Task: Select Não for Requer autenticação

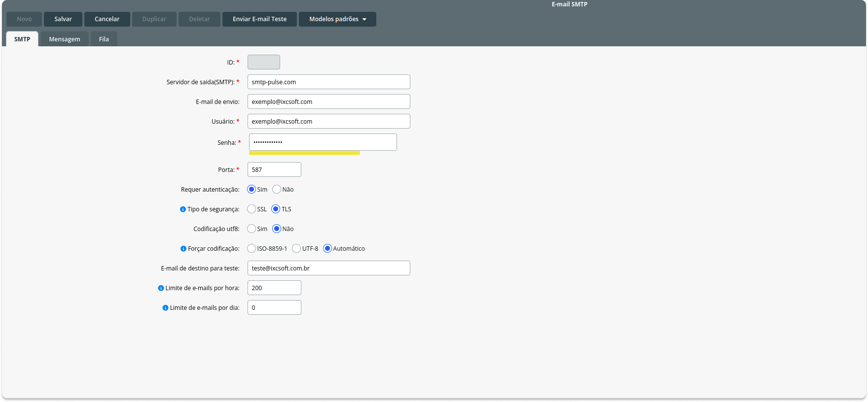Action: point(277,189)
